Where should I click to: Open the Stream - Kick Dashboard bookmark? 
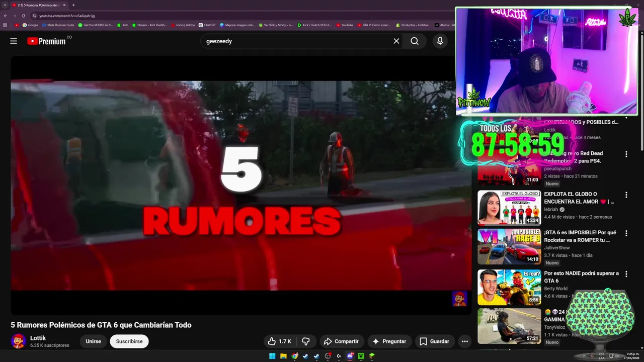(149, 25)
